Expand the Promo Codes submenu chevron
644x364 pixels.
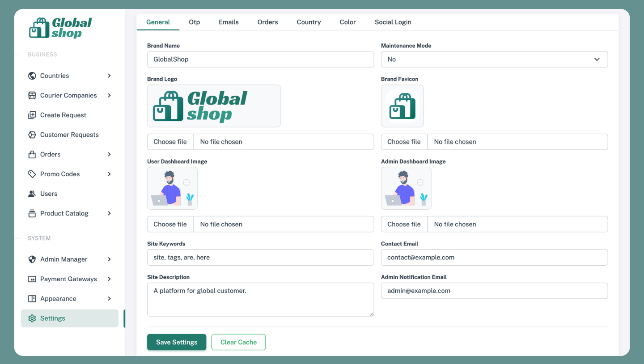(x=109, y=174)
